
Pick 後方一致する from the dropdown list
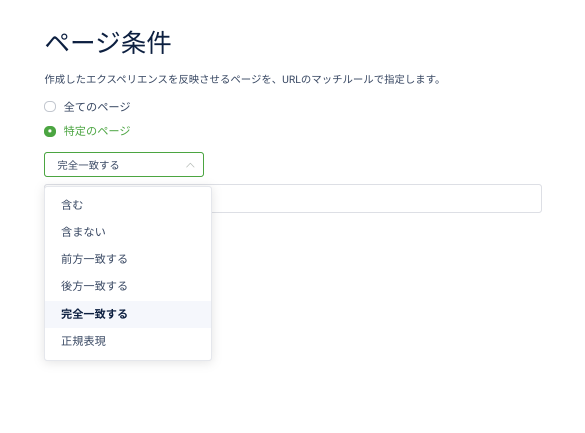tap(128, 286)
